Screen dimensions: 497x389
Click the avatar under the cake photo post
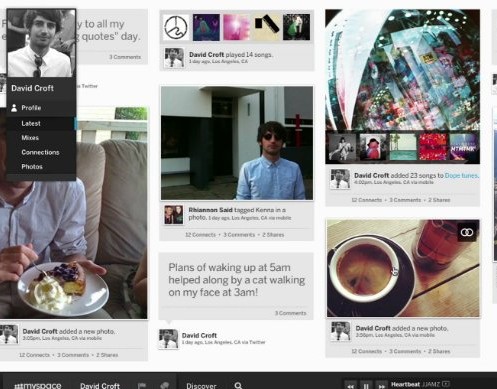pyautogui.click(x=9, y=334)
